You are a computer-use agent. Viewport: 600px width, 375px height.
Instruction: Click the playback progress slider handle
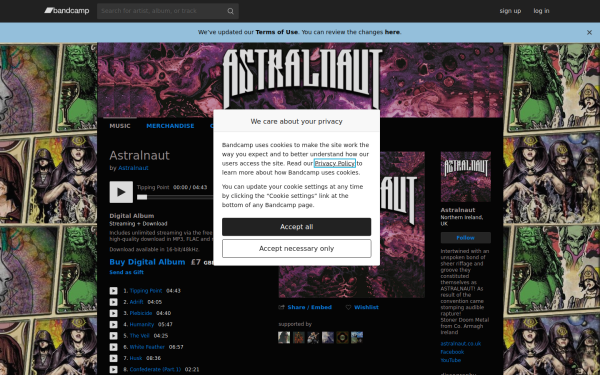coord(142,197)
